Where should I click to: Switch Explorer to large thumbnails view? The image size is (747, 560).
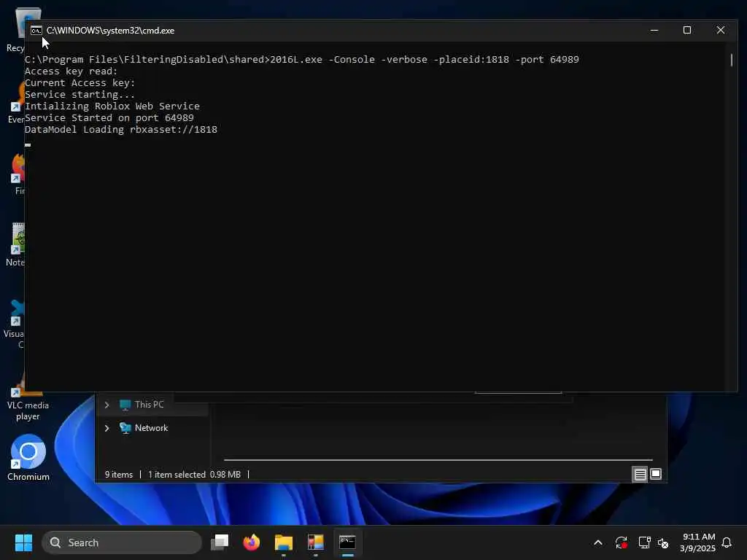pos(656,474)
